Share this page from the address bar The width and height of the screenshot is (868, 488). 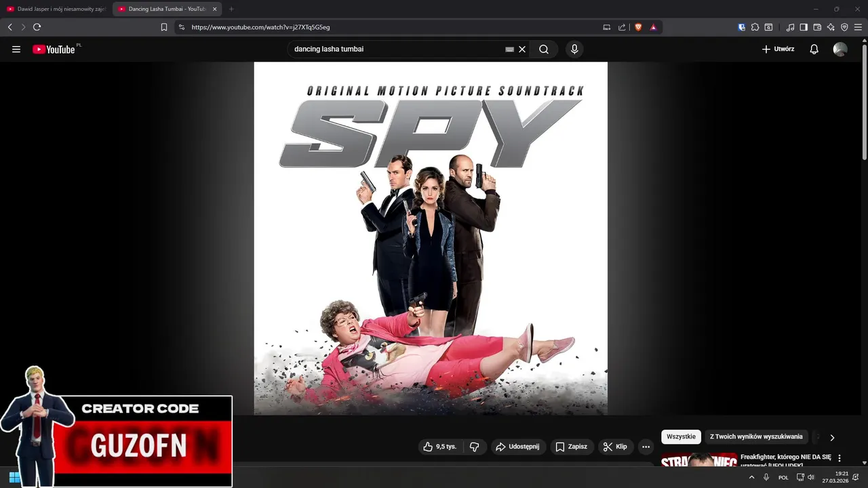pos(622,27)
